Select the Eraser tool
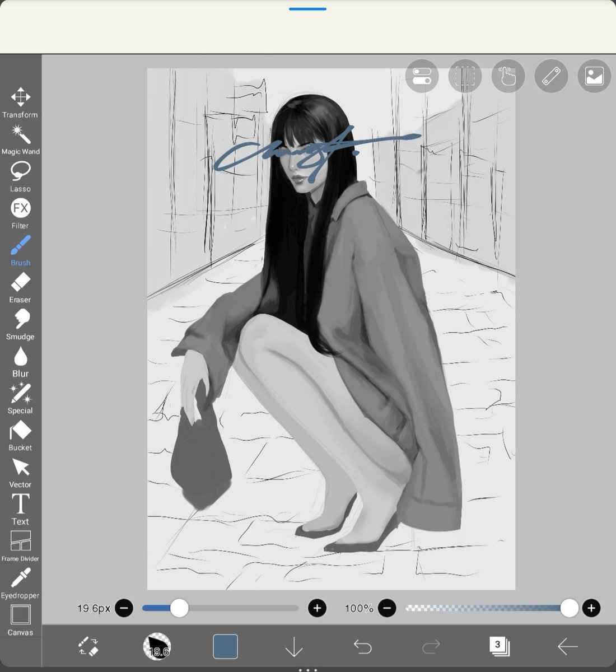The image size is (616, 672). click(20, 287)
